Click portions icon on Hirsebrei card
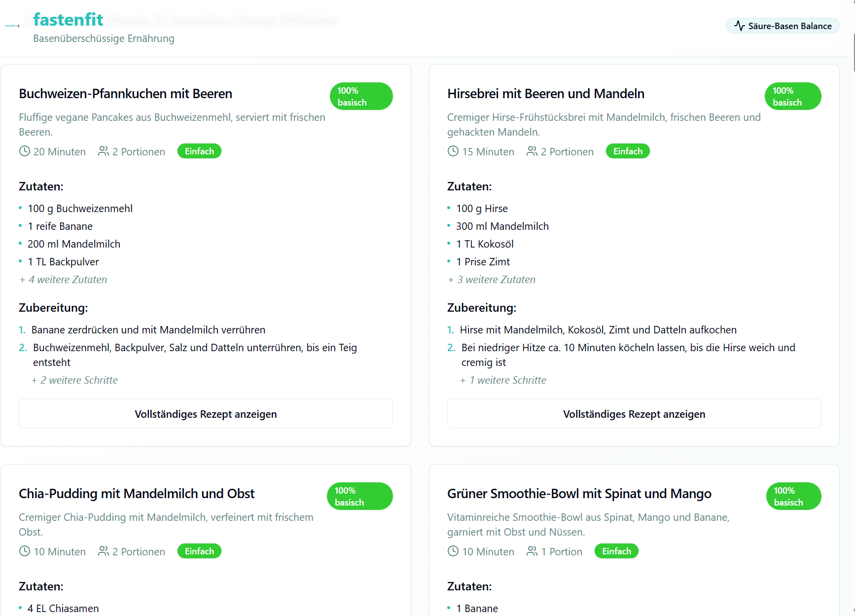This screenshot has width=855, height=616. point(532,151)
